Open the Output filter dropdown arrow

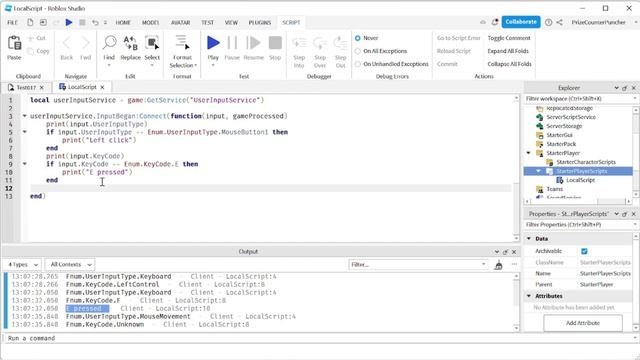[x=483, y=264]
